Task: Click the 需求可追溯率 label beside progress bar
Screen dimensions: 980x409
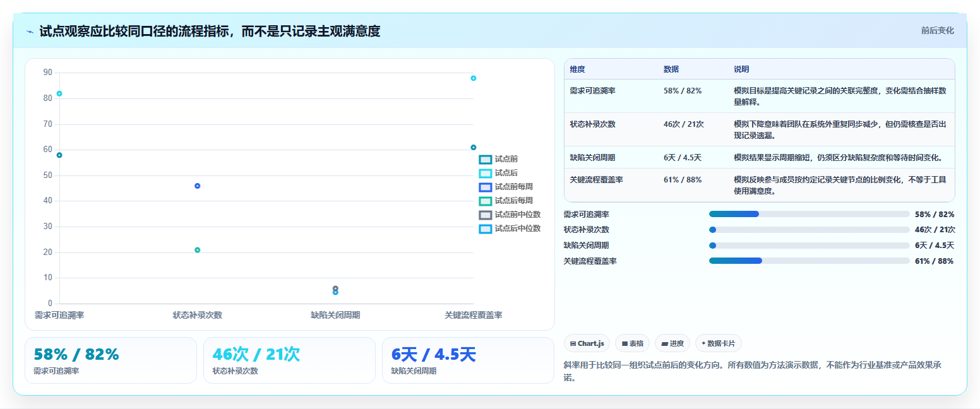Action: [x=587, y=215]
